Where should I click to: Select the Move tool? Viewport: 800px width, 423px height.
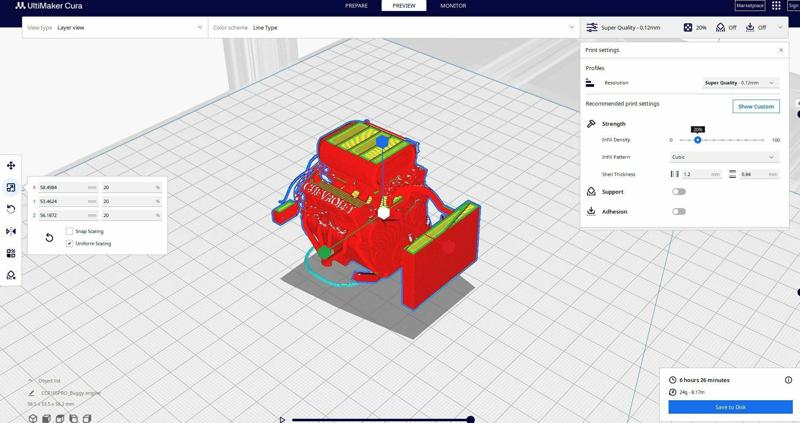[11, 165]
